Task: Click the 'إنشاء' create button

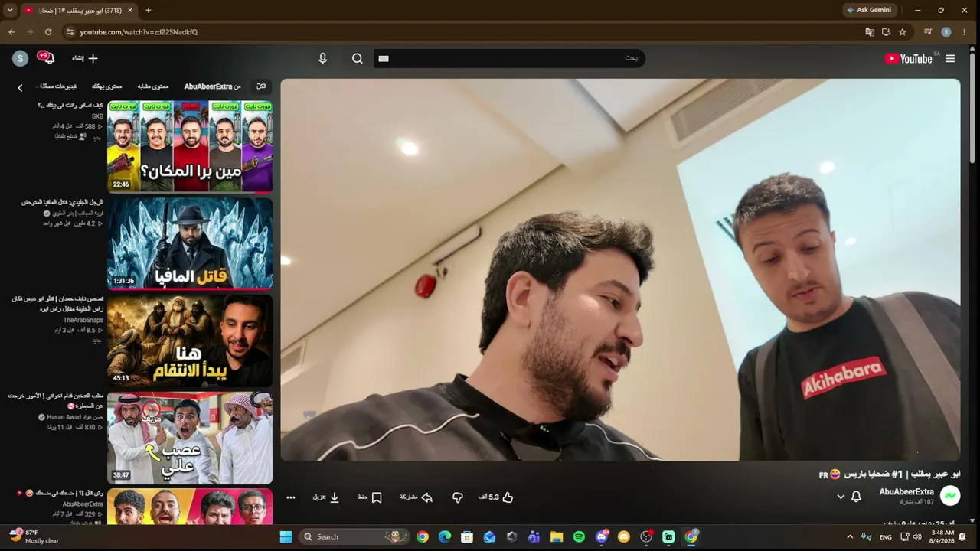Action: [x=85, y=58]
